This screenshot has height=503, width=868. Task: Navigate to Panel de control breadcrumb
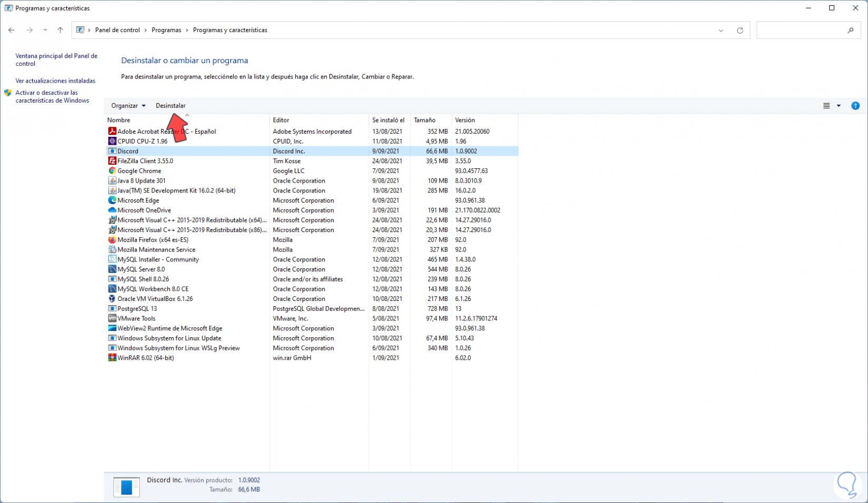[x=117, y=30]
